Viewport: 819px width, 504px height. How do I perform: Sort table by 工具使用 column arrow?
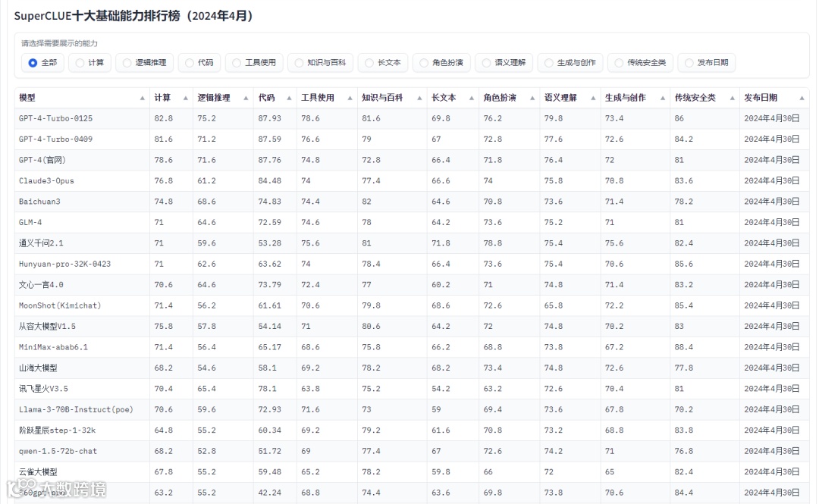click(350, 99)
